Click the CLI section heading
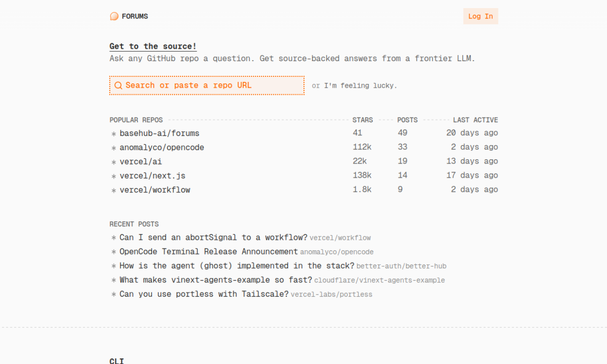The height and width of the screenshot is (364, 607). [117, 361]
